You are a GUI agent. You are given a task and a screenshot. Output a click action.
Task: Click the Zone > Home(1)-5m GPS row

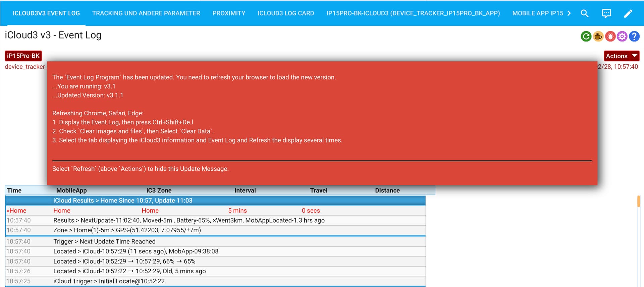(215, 230)
